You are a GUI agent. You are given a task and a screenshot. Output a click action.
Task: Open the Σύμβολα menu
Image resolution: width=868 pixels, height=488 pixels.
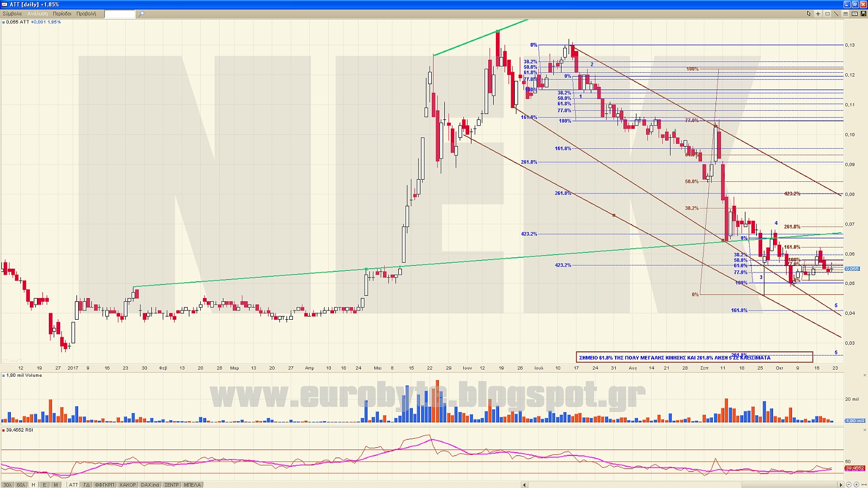coord(12,14)
